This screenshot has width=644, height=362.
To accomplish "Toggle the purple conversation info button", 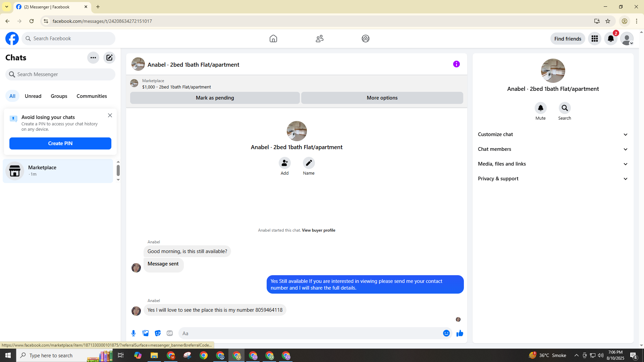I will pos(456,64).
